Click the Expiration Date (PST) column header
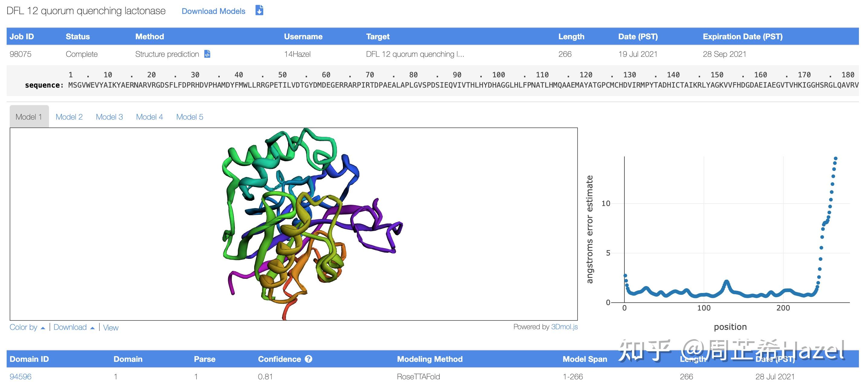The image size is (868, 386). (x=742, y=36)
